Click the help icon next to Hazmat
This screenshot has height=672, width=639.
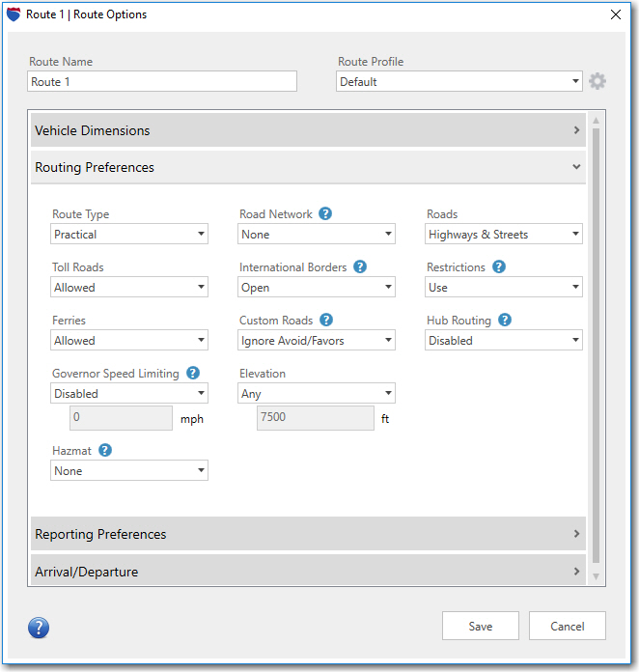[105, 450]
